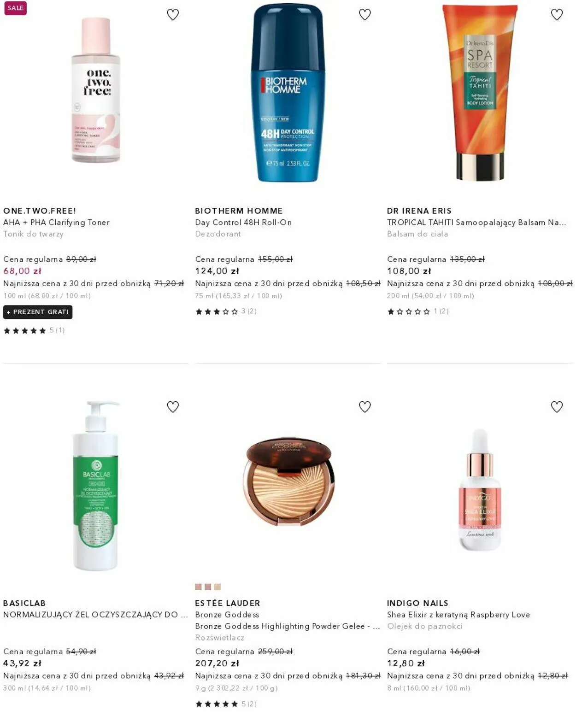The height and width of the screenshot is (728, 576).
Task: View three-star rating for Biotherm roll-on
Action: click(226, 311)
